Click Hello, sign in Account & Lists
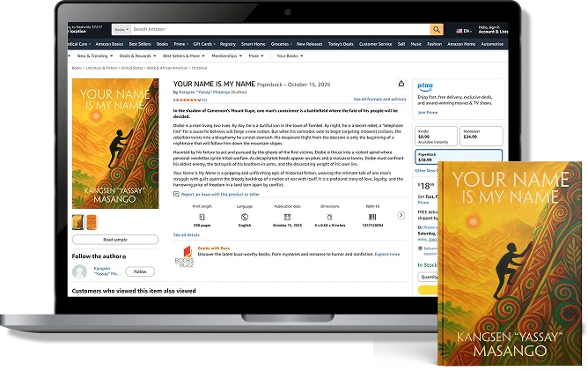 click(x=493, y=30)
